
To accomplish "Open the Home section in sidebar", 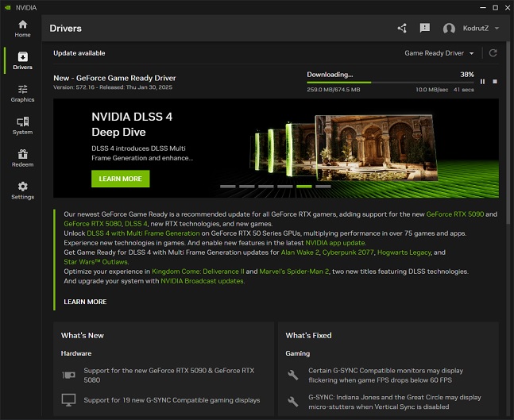I will tap(22, 29).
